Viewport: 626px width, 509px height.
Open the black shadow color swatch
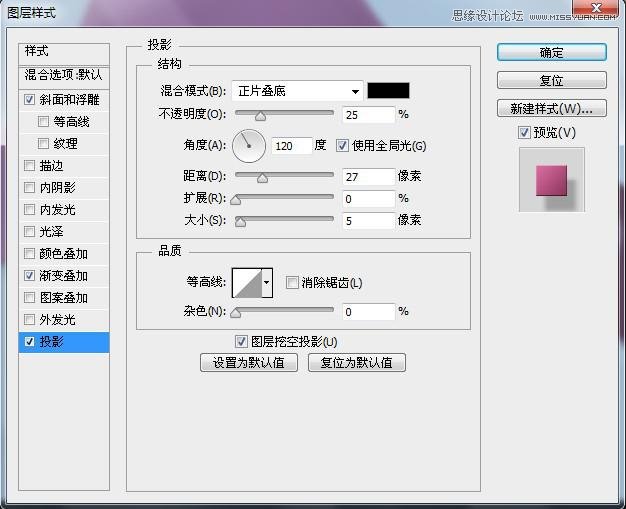(x=388, y=91)
